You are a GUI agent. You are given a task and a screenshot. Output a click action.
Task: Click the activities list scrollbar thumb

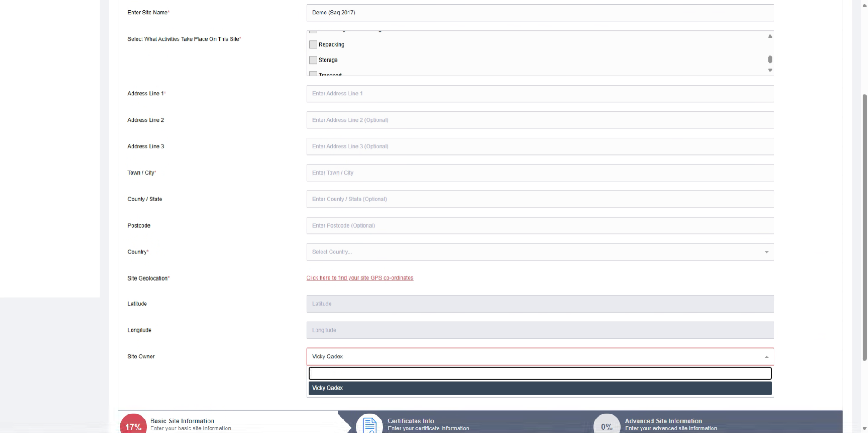(x=770, y=59)
